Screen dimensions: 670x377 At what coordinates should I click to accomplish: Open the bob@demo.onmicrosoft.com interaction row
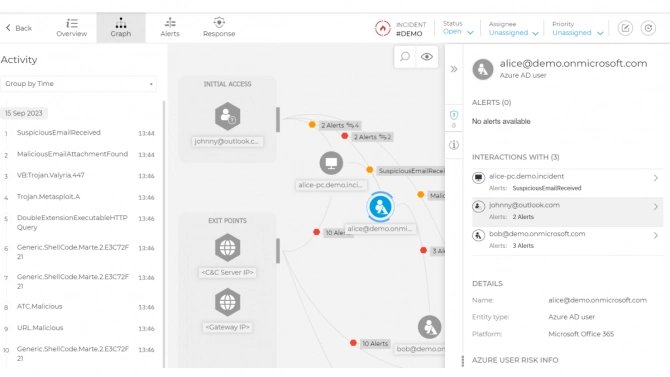[x=567, y=240]
